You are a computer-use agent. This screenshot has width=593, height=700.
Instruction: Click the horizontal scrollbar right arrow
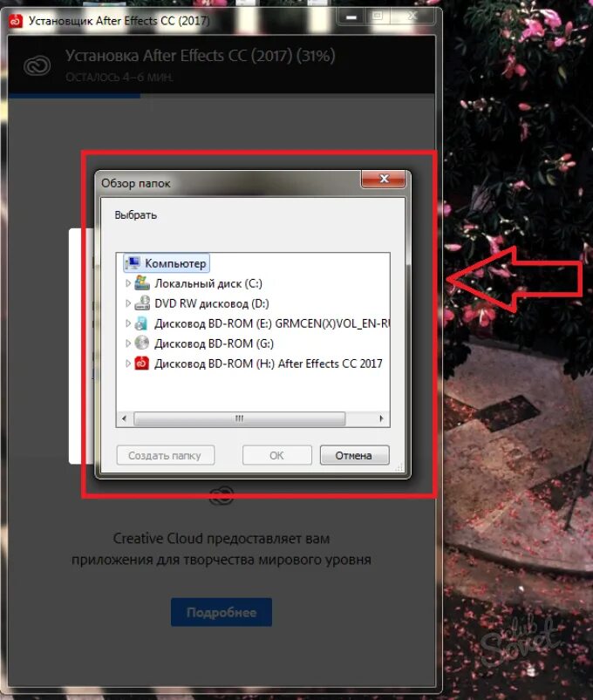[x=381, y=418]
